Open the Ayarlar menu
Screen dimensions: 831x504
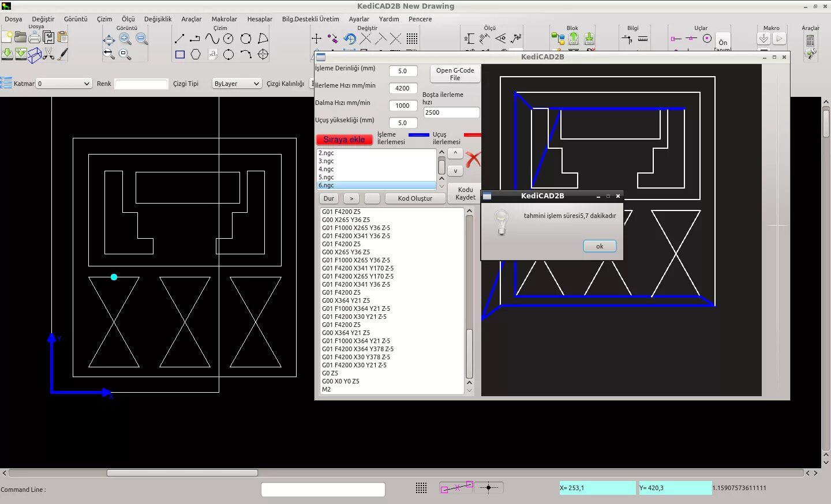coord(359,19)
